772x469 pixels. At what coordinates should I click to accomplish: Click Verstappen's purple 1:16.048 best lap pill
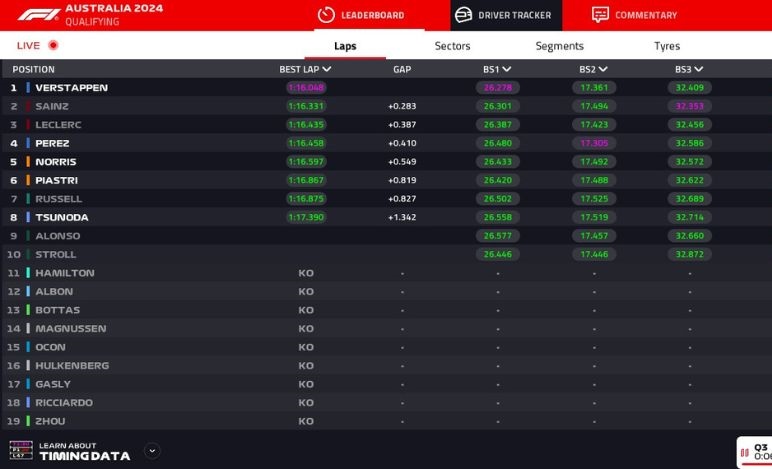pos(306,88)
